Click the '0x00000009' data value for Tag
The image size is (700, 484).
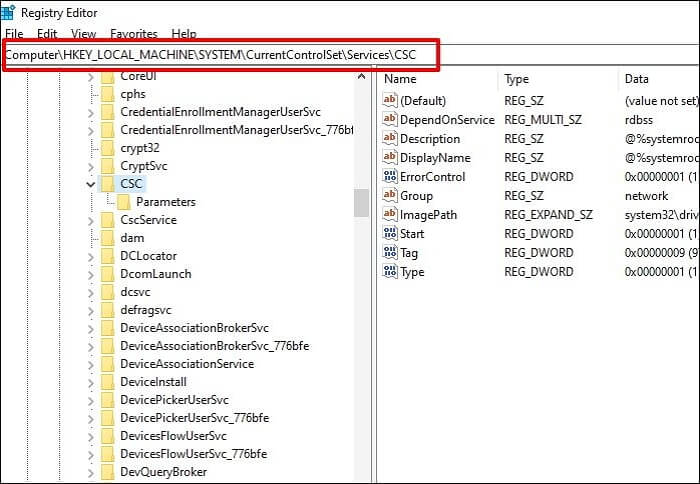coord(661,253)
